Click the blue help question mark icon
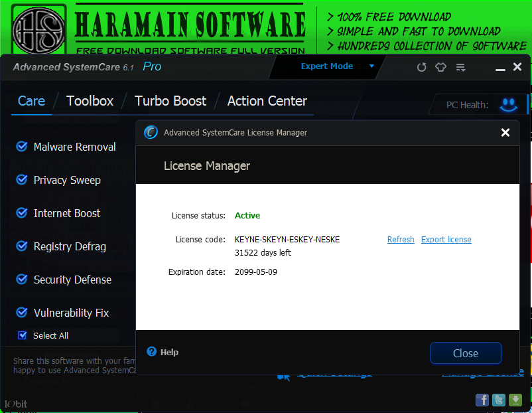 (151, 351)
